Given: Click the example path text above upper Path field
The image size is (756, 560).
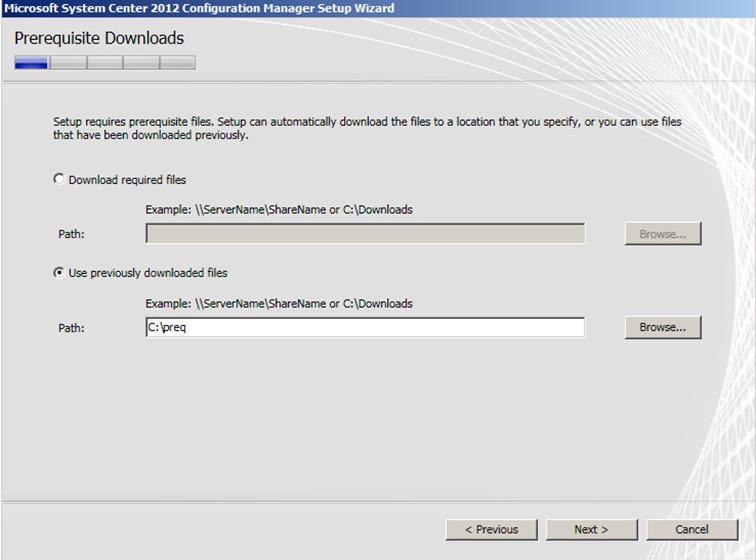Looking at the screenshot, I should point(279,210).
